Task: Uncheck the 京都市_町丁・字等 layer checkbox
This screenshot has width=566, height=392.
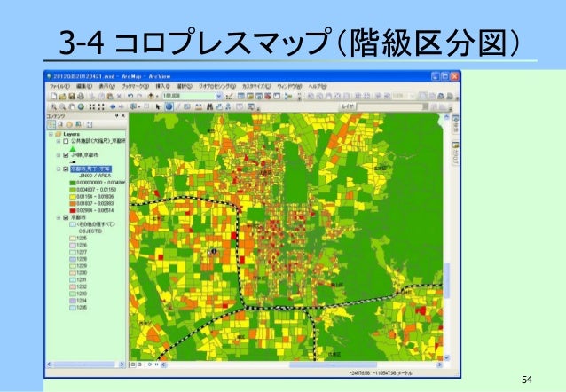Action: (66, 169)
